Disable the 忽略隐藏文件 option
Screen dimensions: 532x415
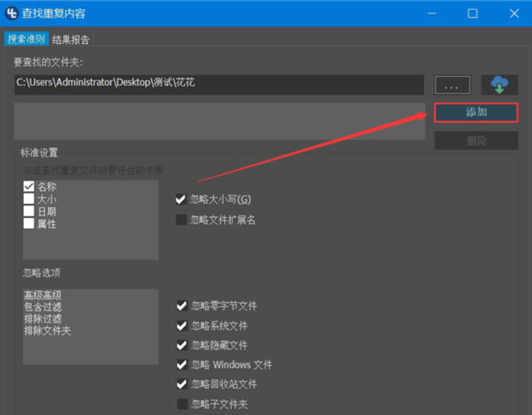(x=182, y=346)
